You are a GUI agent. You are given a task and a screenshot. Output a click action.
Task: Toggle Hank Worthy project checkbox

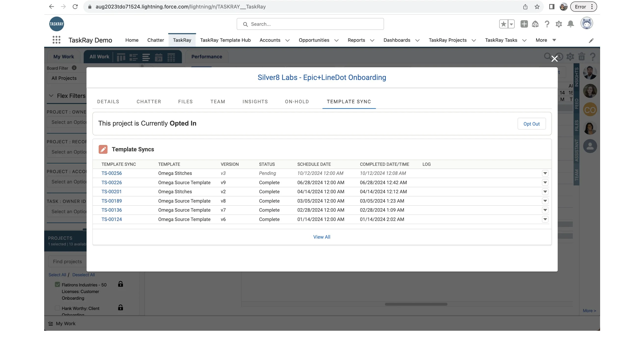57,308
